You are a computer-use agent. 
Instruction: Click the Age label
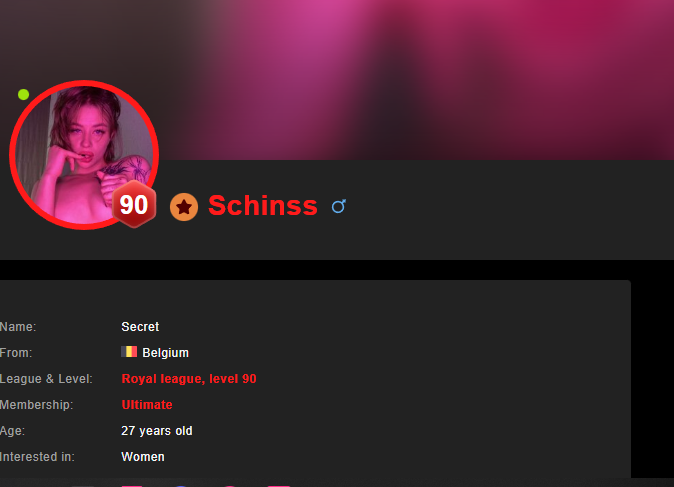pos(12,431)
